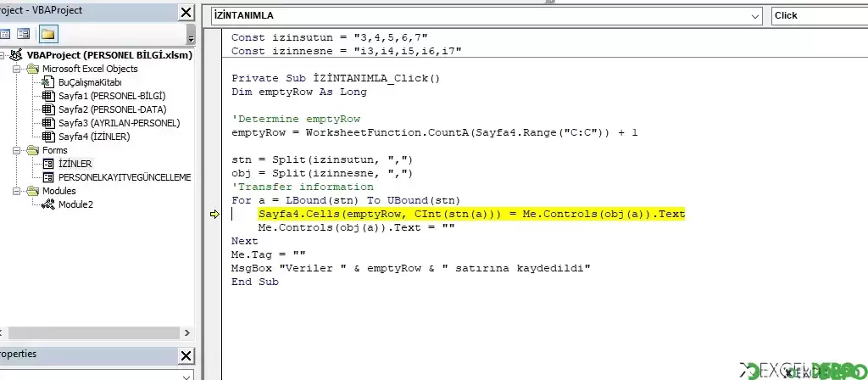Click 'Private Sub İZİNTANIMLA_Click()' line

point(336,78)
